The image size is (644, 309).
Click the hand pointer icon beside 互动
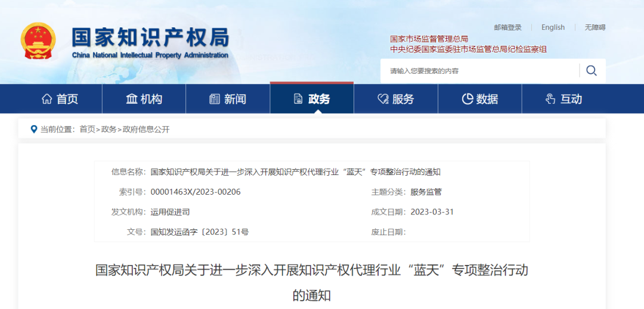tap(550, 99)
